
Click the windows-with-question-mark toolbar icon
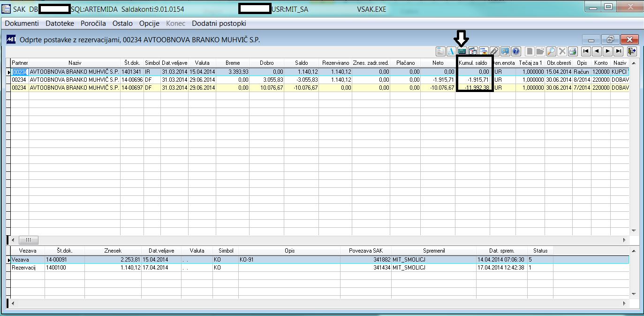click(473, 51)
